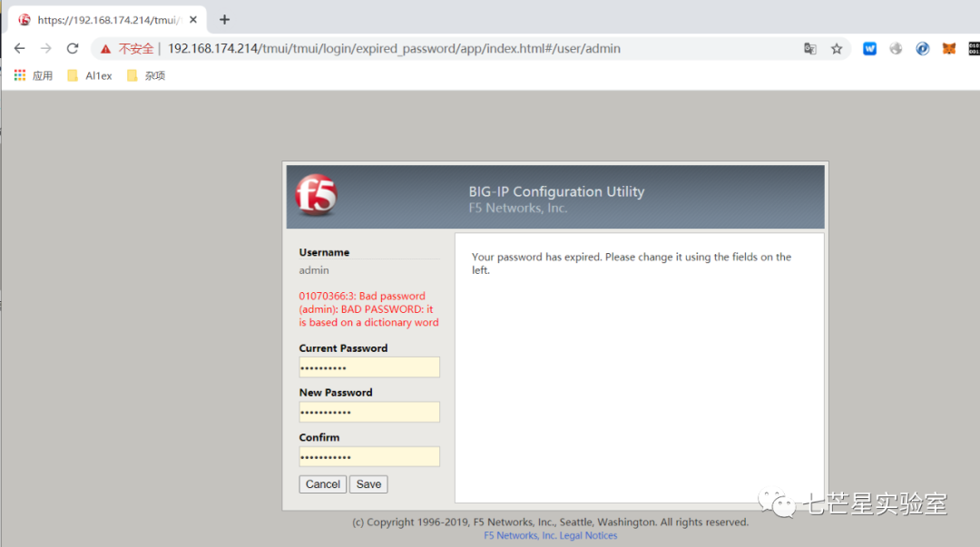Open the 杂项 bookmarks folder

(x=145, y=75)
